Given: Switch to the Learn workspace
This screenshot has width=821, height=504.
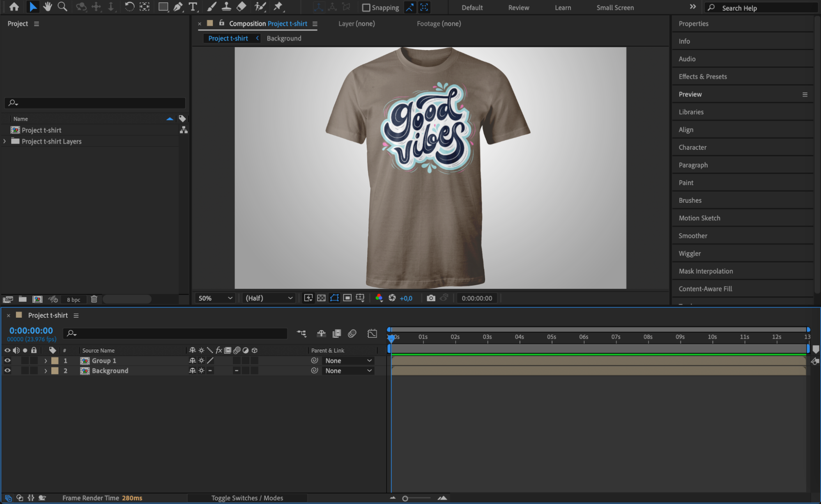Looking at the screenshot, I should pyautogui.click(x=563, y=8).
